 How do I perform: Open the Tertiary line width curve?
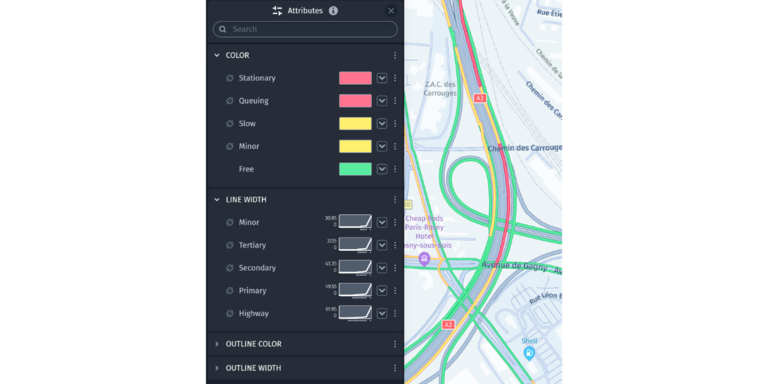coord(355,244)
